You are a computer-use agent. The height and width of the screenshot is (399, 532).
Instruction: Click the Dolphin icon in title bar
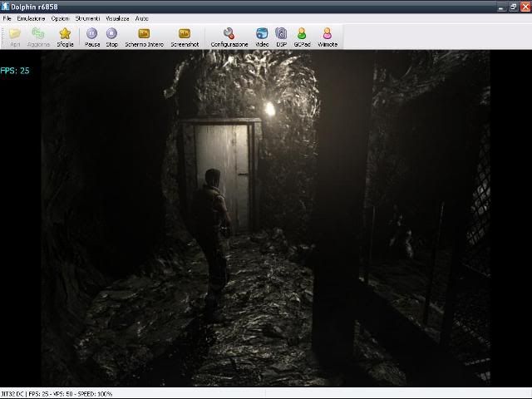[6, 6]
